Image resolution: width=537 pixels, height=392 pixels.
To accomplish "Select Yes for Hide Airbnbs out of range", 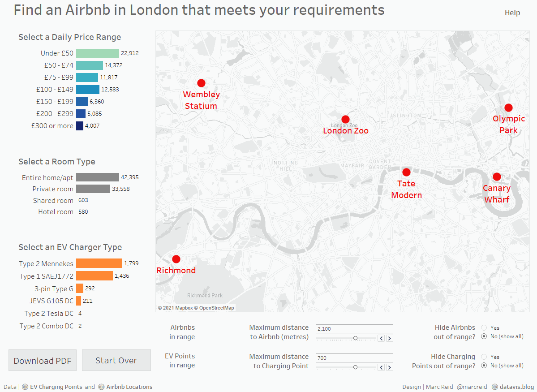I will (x=484, y=328).
